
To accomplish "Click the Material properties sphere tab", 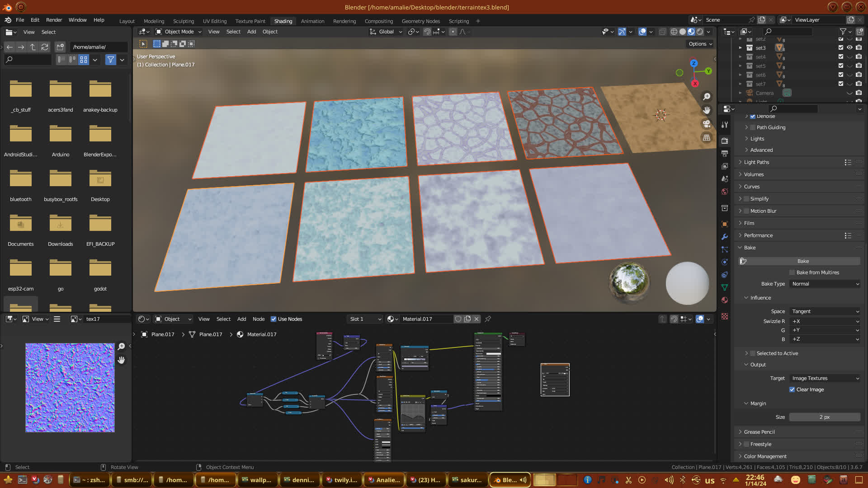I will [725, 300].
